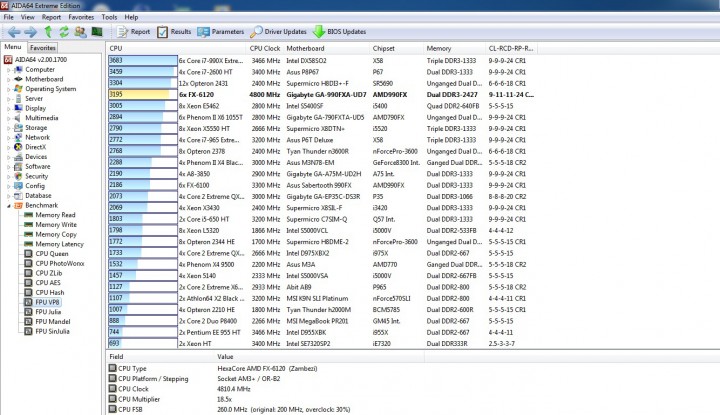Select the Config icon in tree
The height and width of the screenshot is (415, 720).
point(18,186)
